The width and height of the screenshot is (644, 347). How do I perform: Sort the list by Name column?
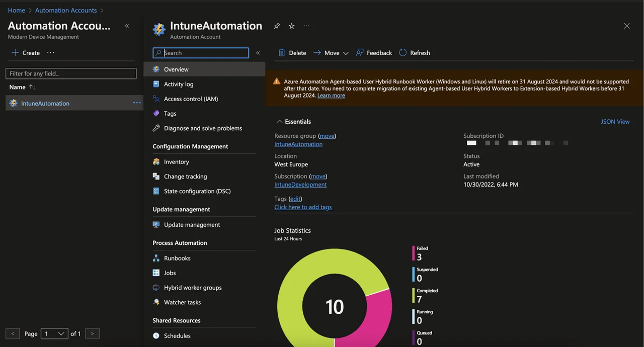point(22,87)
